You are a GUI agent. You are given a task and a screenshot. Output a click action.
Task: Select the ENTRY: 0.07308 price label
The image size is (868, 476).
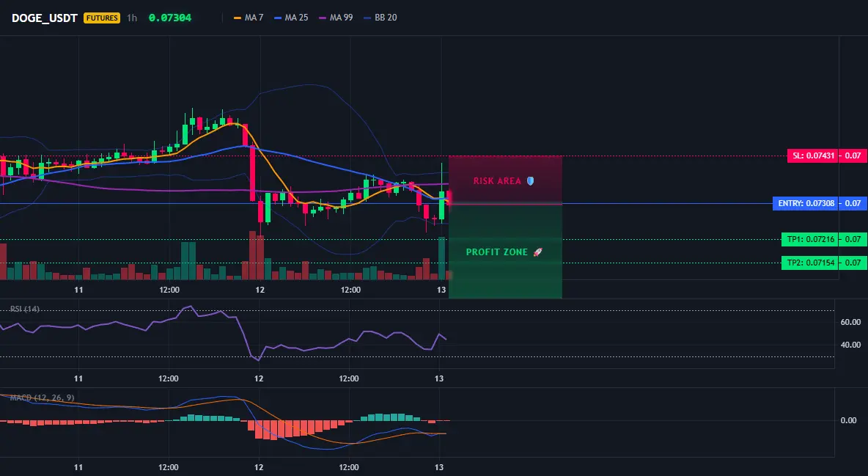pyautogui.click(x=806, y=203)
